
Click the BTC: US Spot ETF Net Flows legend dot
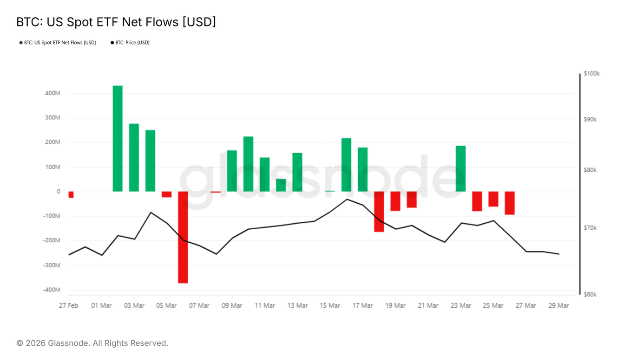pos(21,43)
